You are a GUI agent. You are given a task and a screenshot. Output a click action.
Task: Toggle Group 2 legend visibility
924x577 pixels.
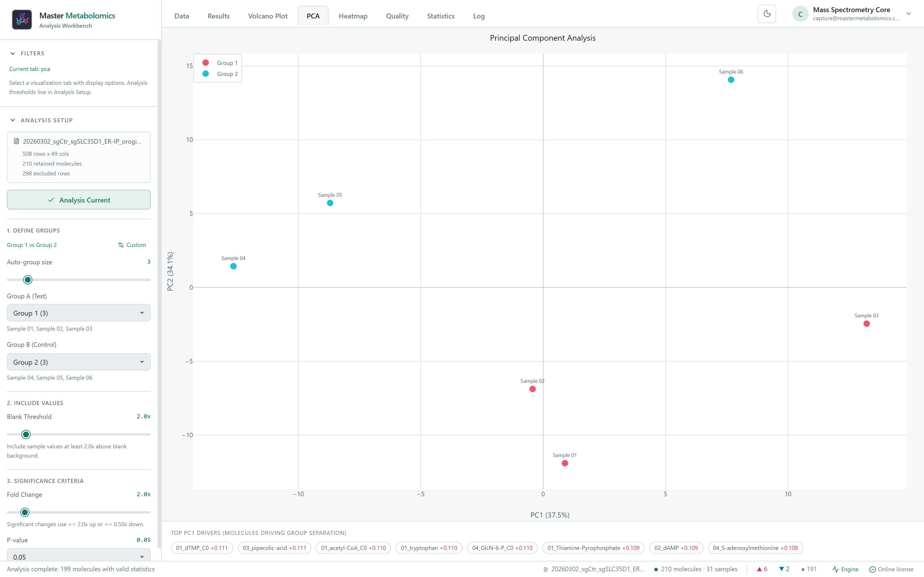click(x=220, y=74)
